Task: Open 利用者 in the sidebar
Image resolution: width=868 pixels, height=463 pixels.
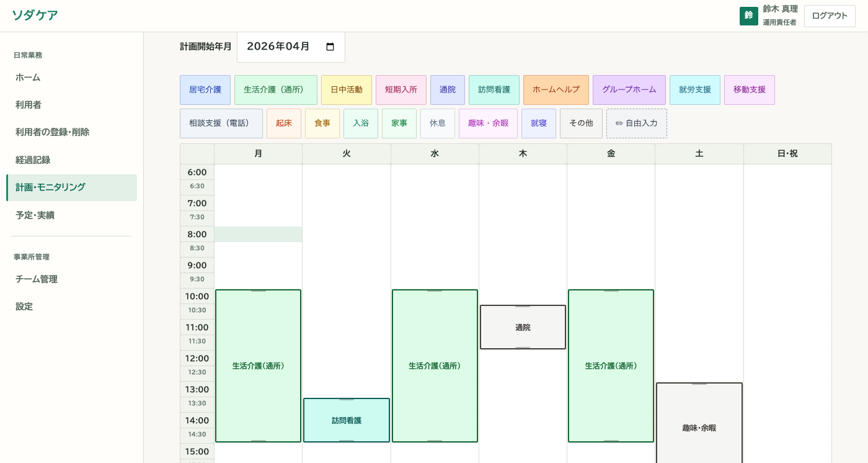Action: 71,105
